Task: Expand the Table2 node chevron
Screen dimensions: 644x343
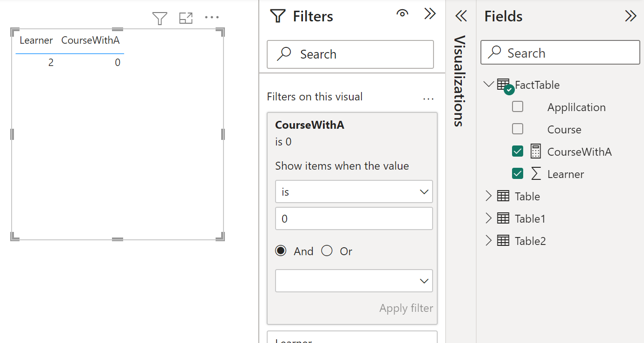Action: point(488,241)
